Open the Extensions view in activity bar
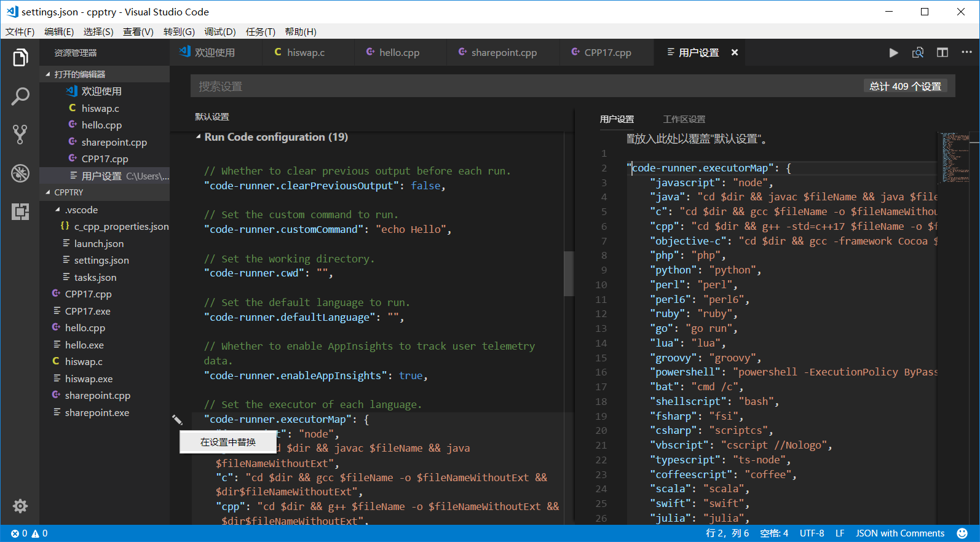The height and width of the screenshot is (542, 980). click(20, 211)
